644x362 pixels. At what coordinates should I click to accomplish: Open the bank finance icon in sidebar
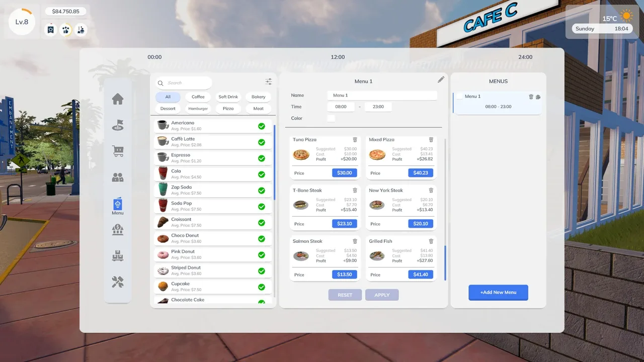click(118, 230)
